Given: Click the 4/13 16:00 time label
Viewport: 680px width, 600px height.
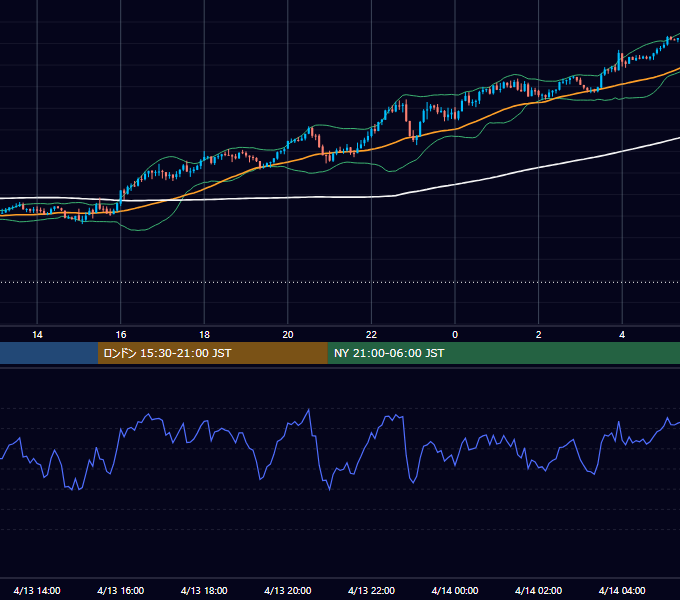Looking at the screenshot, I should [x=121, y=590].
